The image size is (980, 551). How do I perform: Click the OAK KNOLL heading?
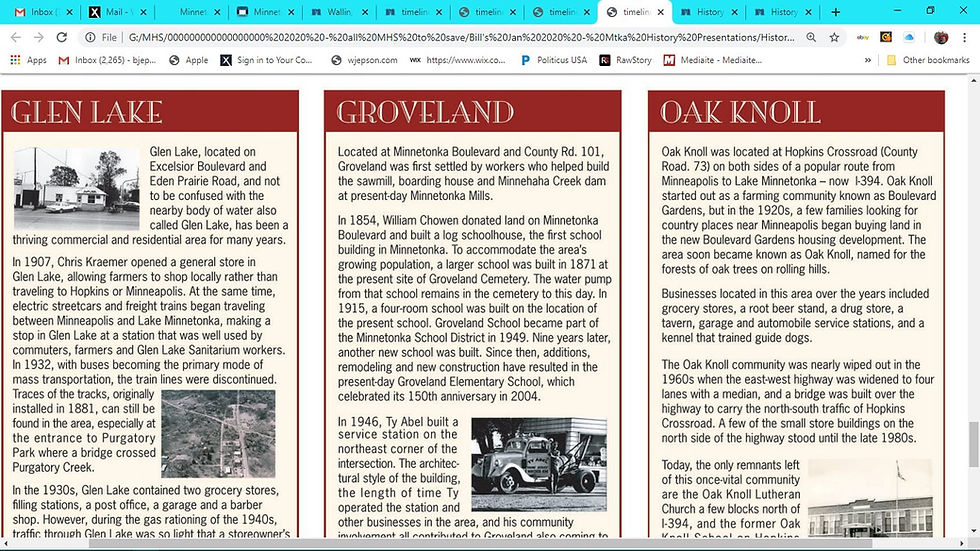pos(740,112)
